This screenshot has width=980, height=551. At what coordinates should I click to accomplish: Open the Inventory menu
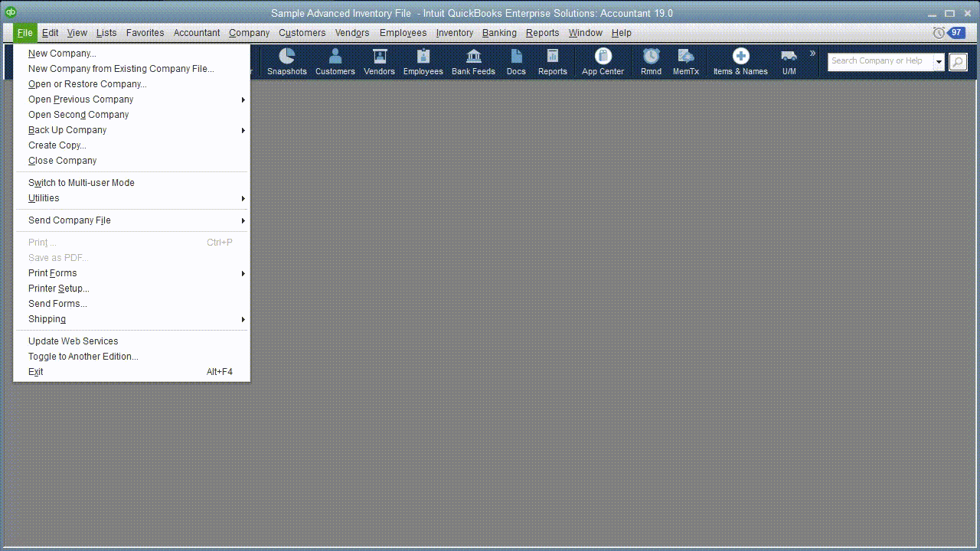pos(455,33)
